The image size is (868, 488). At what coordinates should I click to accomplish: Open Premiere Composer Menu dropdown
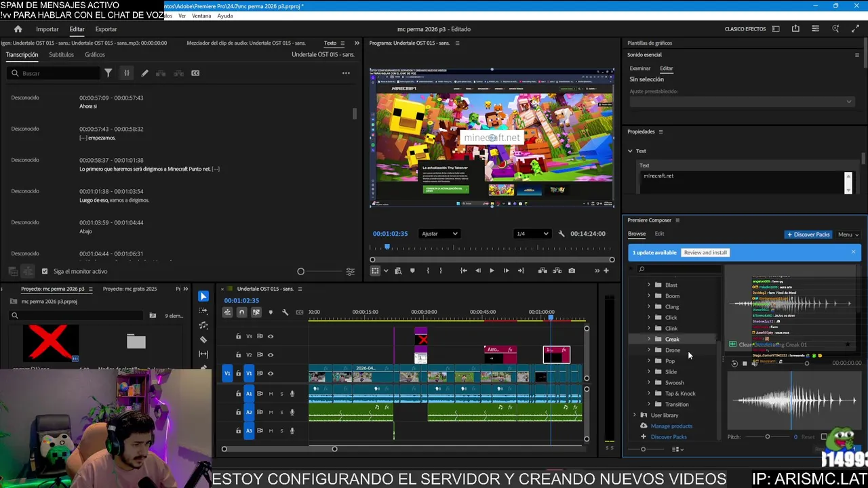[848, 235]
